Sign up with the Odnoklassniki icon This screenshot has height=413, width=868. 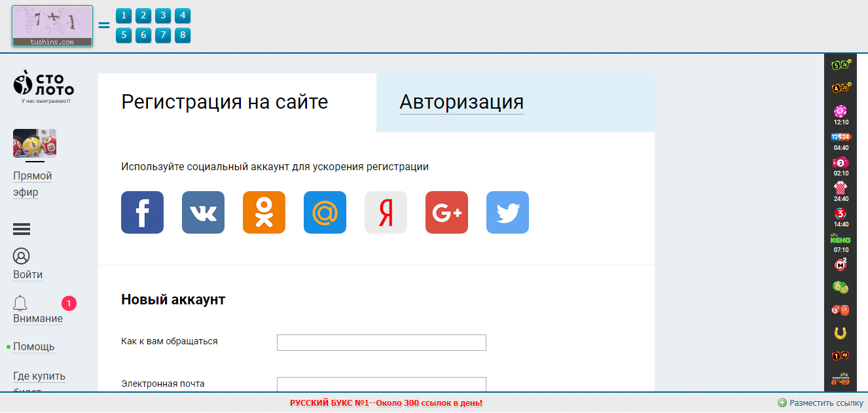tap(264, 212)
